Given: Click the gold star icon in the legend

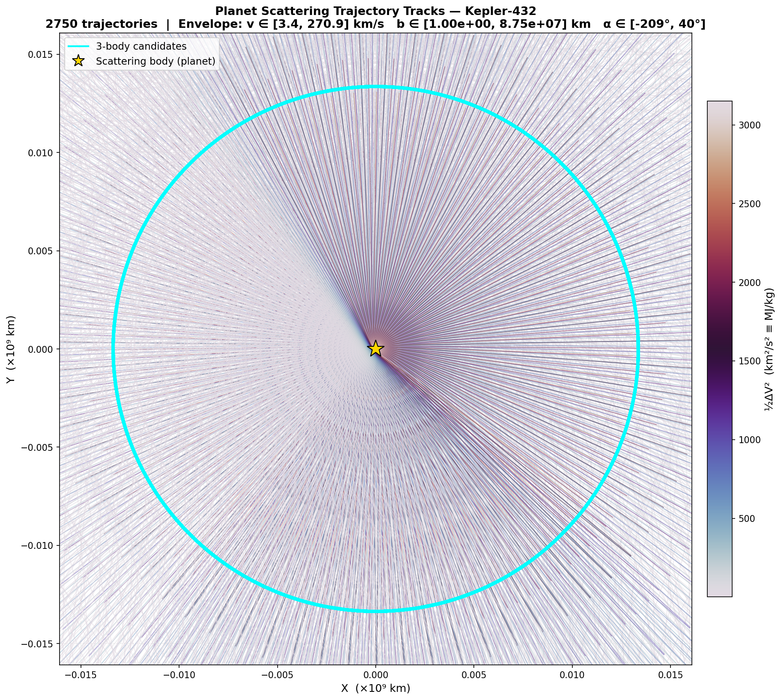Looking at the screenshot, I should click(x=78, y=61).
